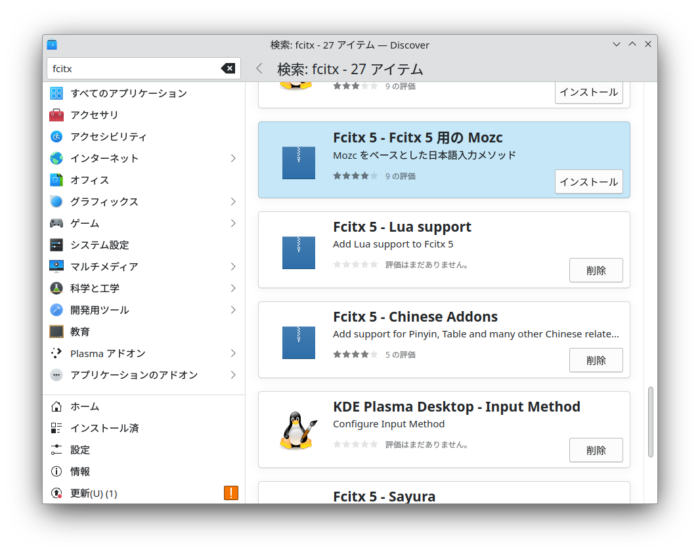Open the 教育 category
The width and height of the screenshot is (700, 554).
click(x=144, y=331)
